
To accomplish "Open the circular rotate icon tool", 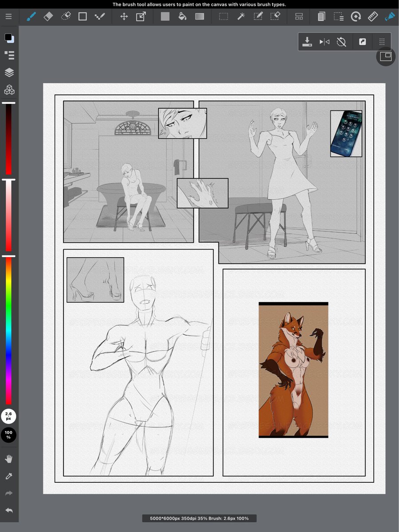I will (356, 16).
